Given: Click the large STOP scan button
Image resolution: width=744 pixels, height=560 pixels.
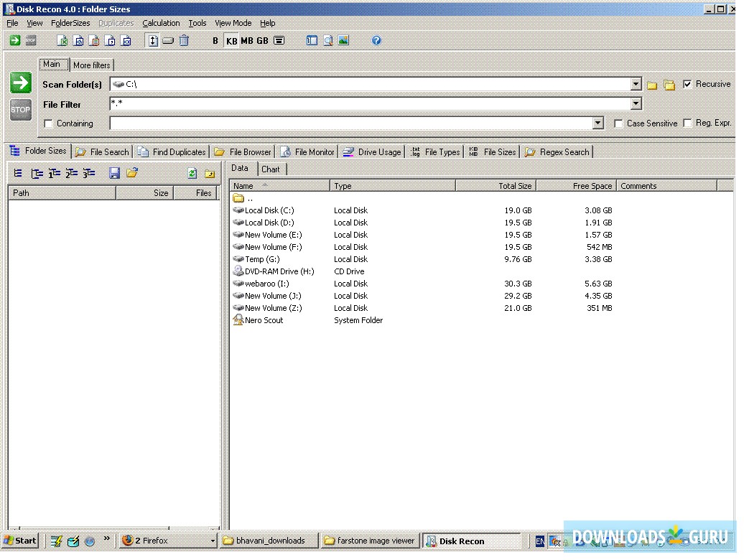Looking at the screenshot, I should 21,110.
